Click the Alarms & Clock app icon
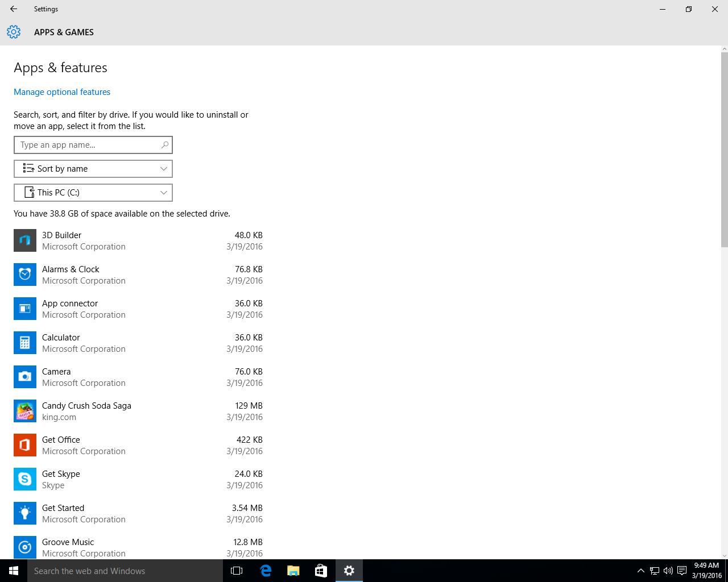Image resolution: width=728 pixels, height=582 pixels. pos(25,275)
